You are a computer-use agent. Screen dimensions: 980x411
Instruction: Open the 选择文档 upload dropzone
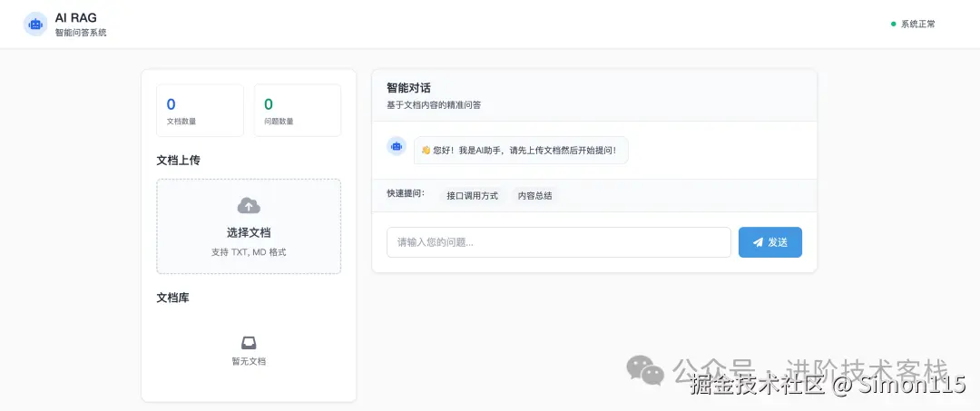249,226
